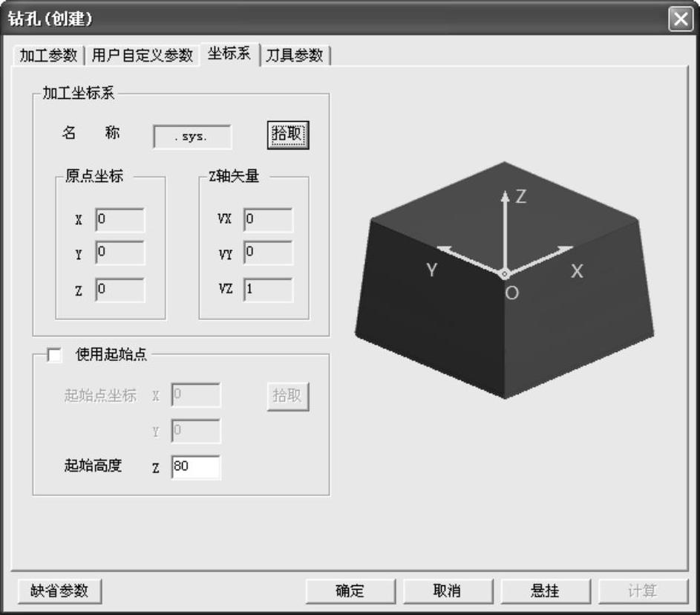Click the 起始高度 Z field with 80

(x=196, y=467)
